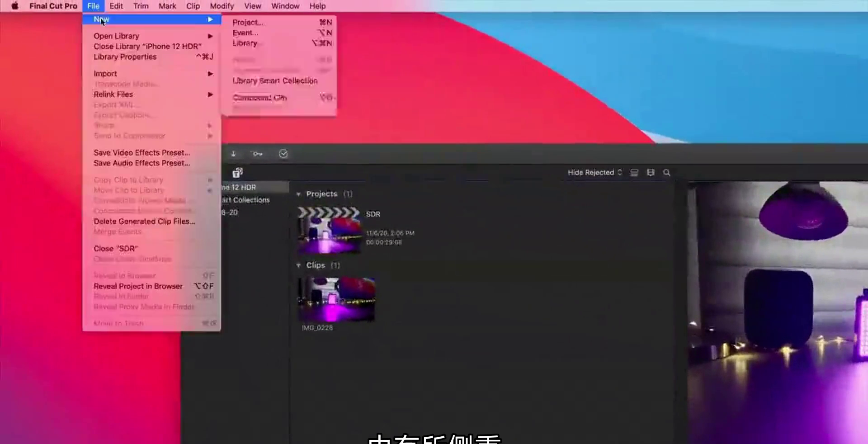Expand the New submenu item

pyautogui.click(x=152, y=19)
